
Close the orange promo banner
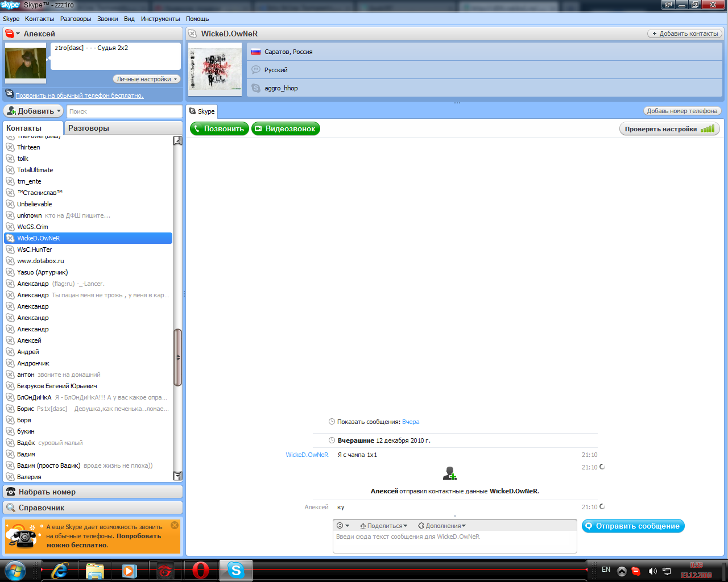175,525
